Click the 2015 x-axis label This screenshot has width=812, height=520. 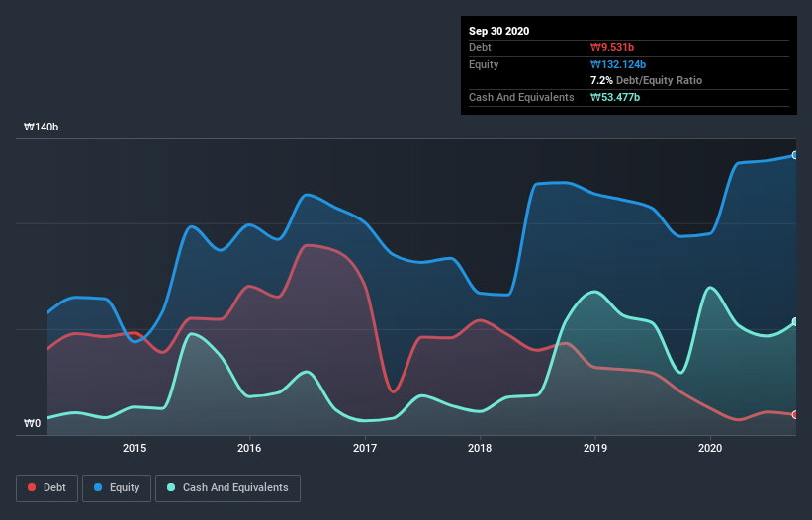pyautogui.click(x=135, y=448)
